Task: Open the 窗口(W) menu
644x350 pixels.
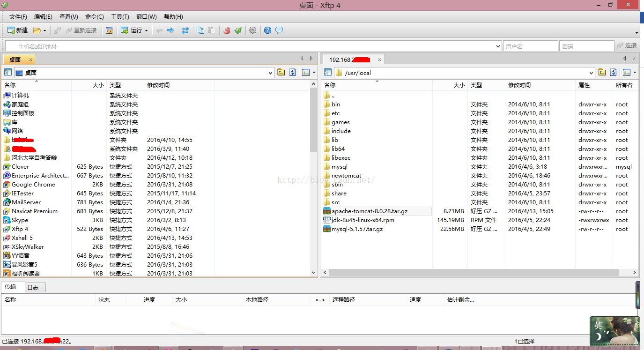Action: coord(147,17)
